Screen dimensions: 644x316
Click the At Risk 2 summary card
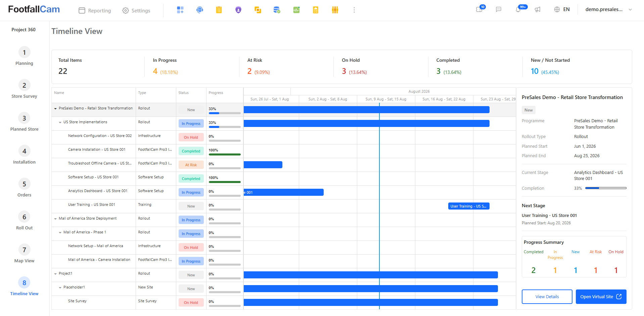click(x=286, y=67)
